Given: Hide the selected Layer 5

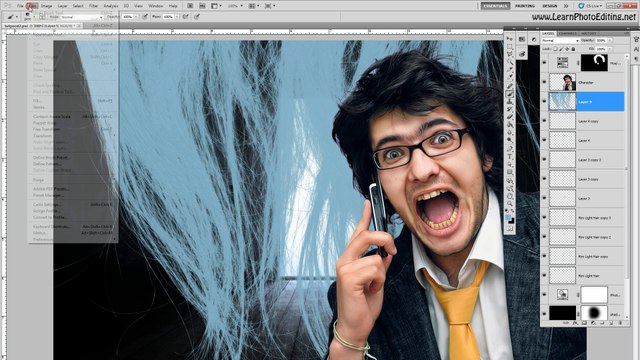Looking at the screenshot, I should click(544, 101).
